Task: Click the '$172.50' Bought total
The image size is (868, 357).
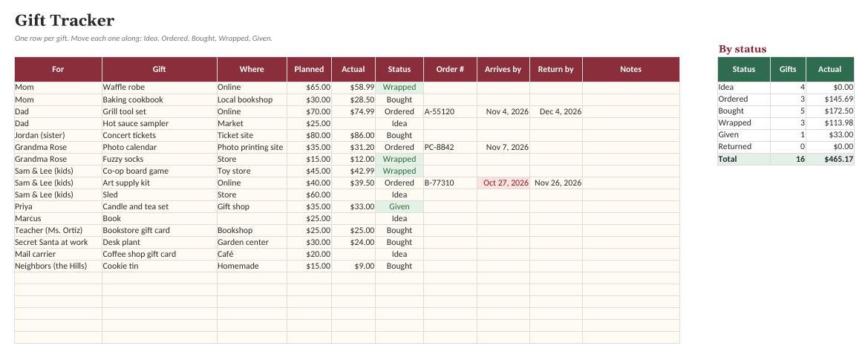Action: pyautogui.click(x=830, y=111)
